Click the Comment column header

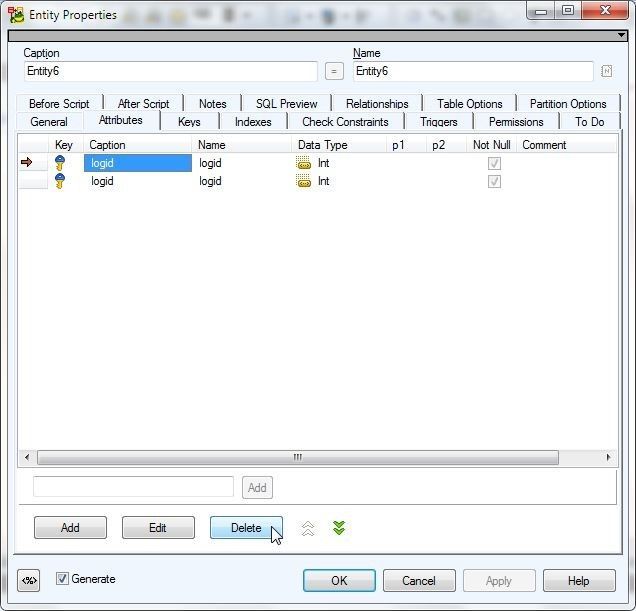(x=567, y=145)
